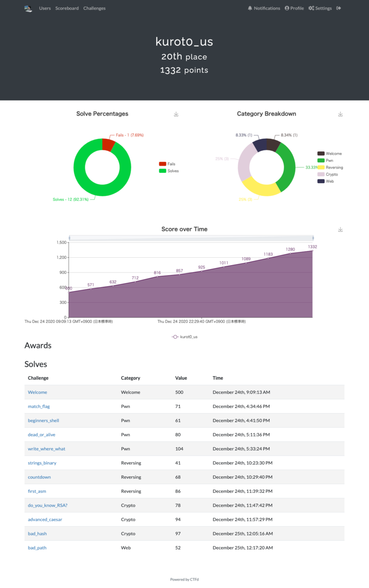Screen dimensions: 369x588
Task: Click the 816 data point on chart
Action: [x=157, y=277]
